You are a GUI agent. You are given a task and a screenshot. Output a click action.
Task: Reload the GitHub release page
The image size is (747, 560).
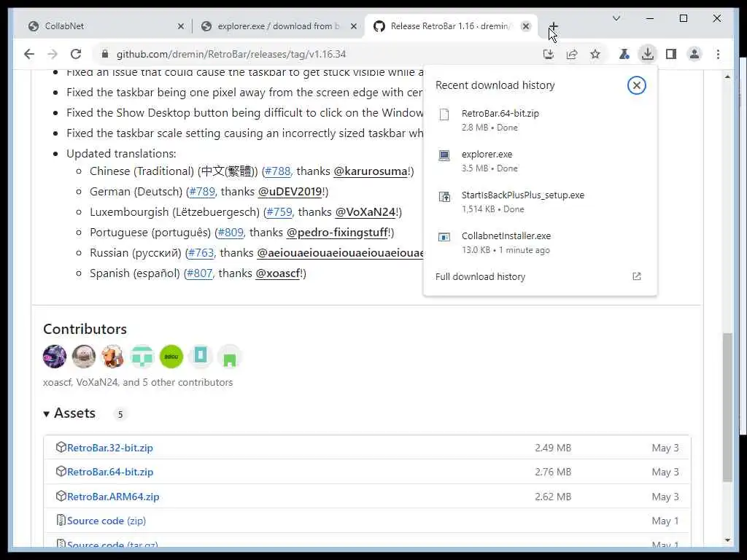pos(76,54)
